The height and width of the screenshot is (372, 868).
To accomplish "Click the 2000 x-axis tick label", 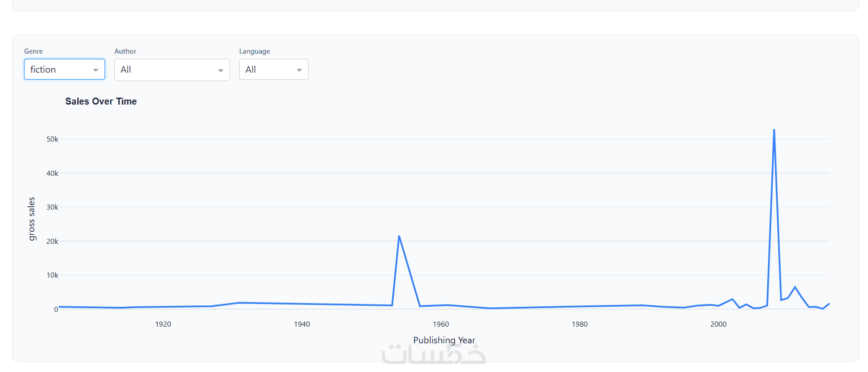I will coord(718,324).
